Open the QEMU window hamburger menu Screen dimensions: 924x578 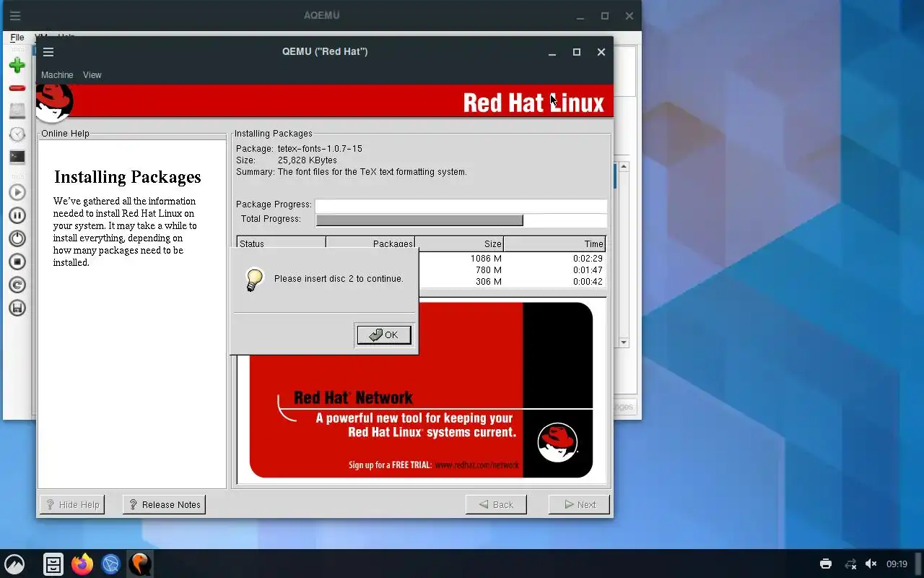(48, 52)
